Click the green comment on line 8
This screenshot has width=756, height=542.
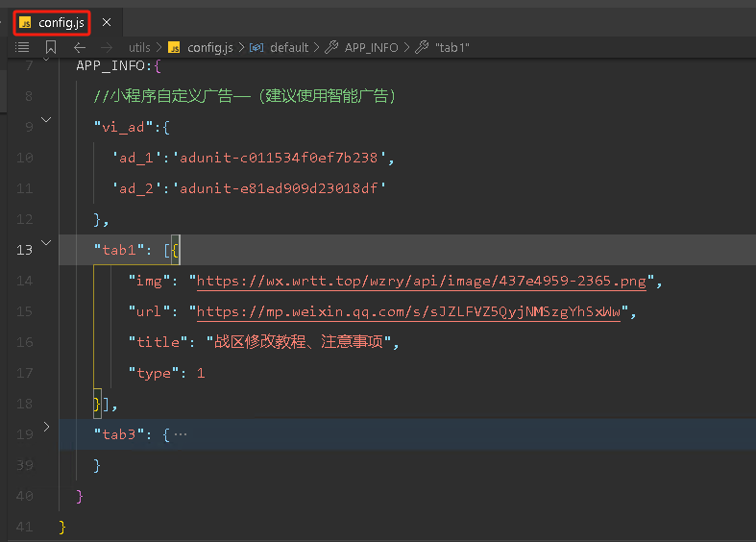[244, 96]
